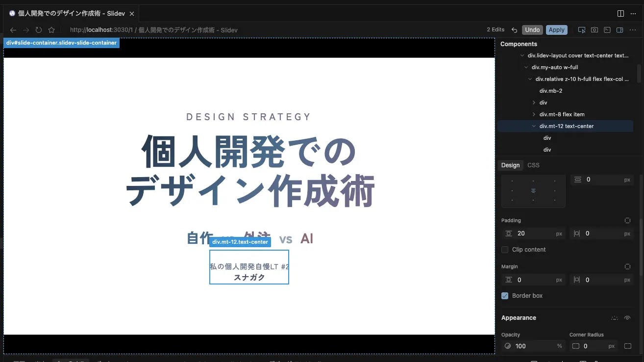Click the Opacity control showing 100
The width and height of the screenshot is (644, 362).
[533, 346]
